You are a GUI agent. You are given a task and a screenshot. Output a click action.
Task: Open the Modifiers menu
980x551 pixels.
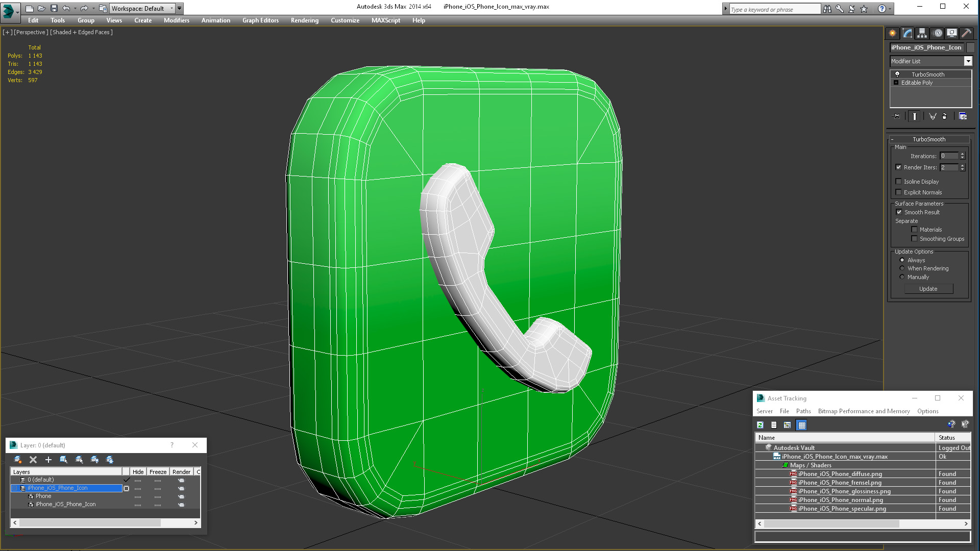[177, 20]
